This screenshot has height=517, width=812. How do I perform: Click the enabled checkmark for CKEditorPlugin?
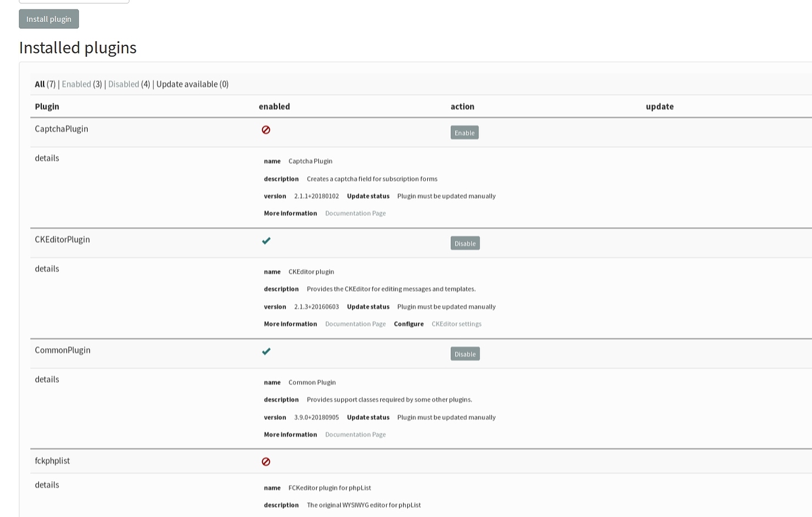pos(266,241)
